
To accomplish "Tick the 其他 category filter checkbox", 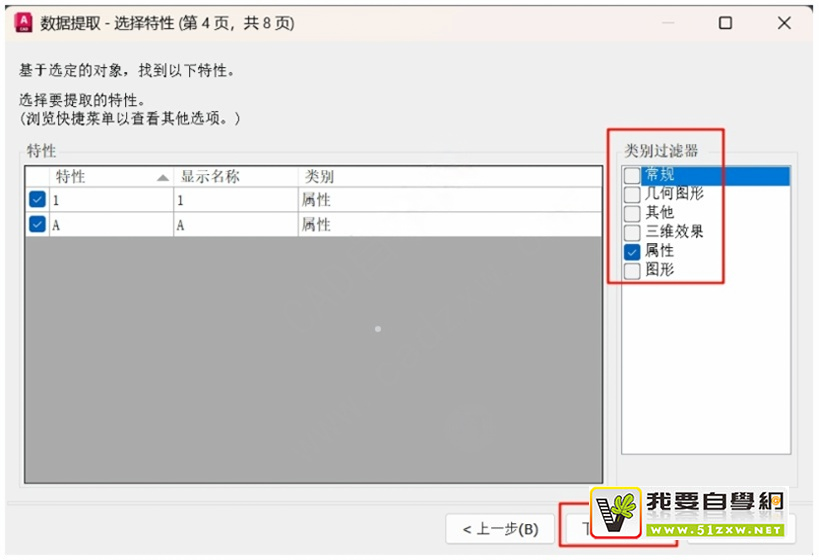I will coord(632,213).
